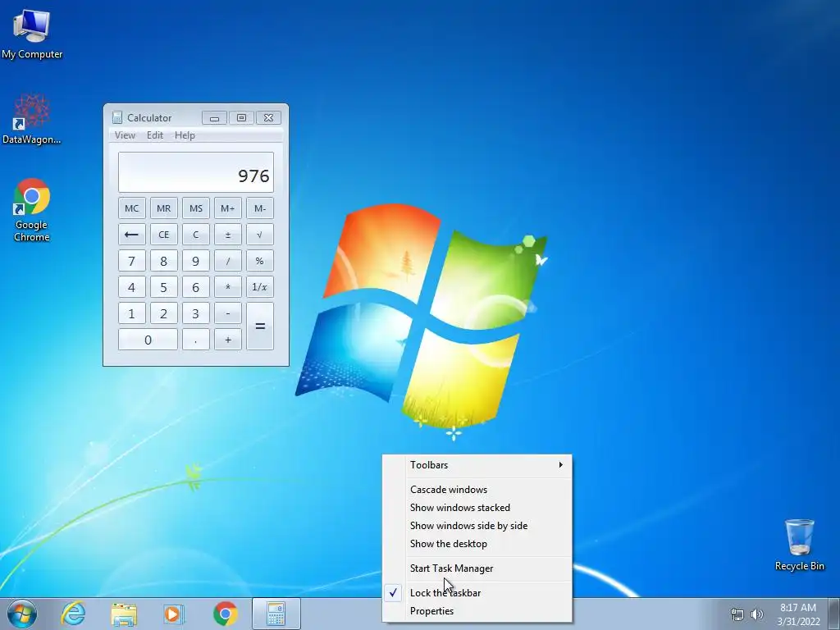Click the divide key
The width and height of the screenshot is (840, 630).
(x=228, y=261)
